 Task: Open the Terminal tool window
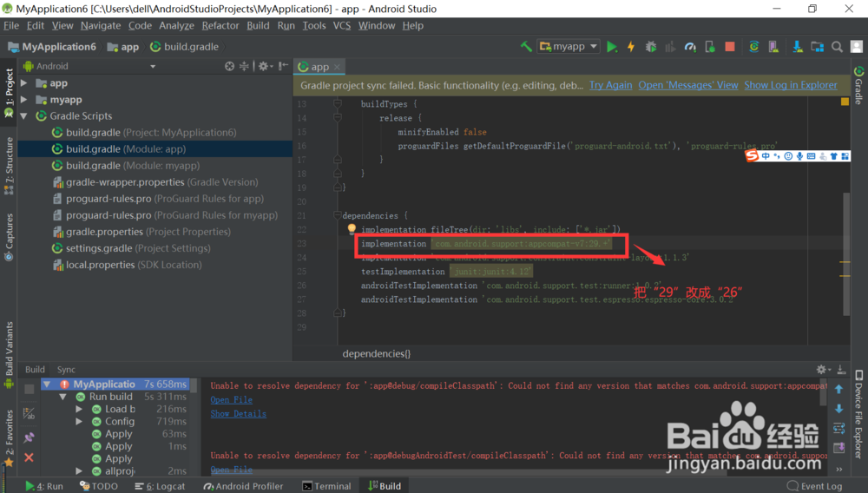326,486
